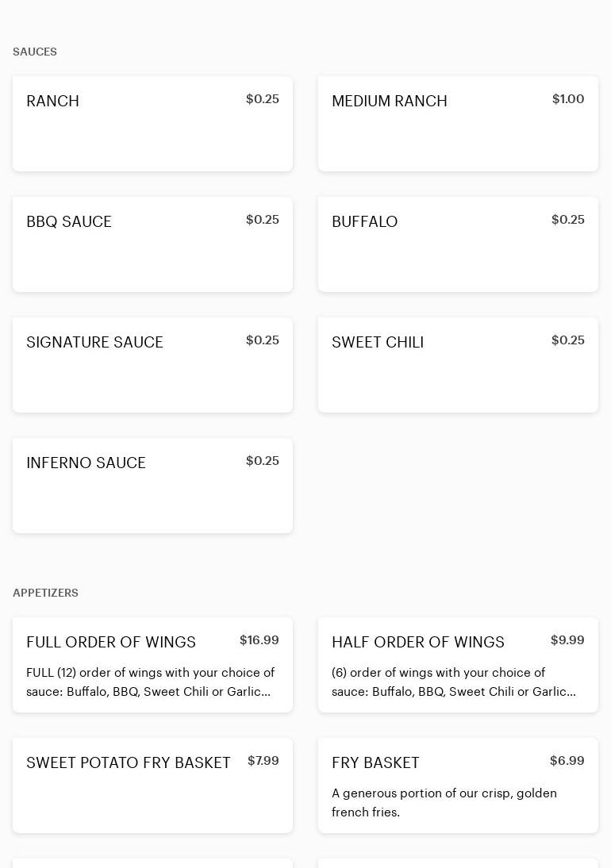Open FULL ORDER OF WINGS item
Image resolution: width=611 pixels, height=868 pixels.
pyautogui.click(x=111, y=642)
